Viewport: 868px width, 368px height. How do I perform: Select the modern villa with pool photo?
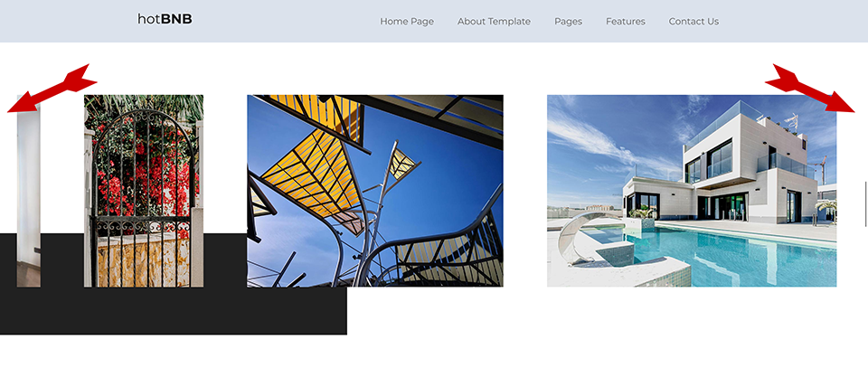pyautogui.click(x=692, y=191)
